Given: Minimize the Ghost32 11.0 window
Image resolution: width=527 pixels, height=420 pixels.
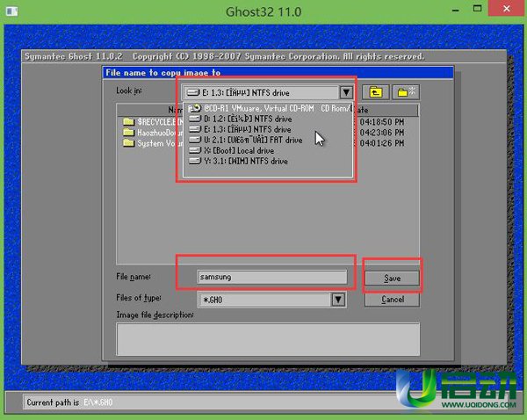Looking at the screenshot, I should [455, 10].
